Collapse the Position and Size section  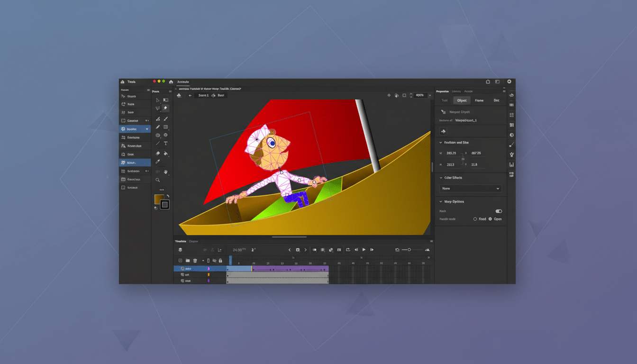click(x=441, y=142)
